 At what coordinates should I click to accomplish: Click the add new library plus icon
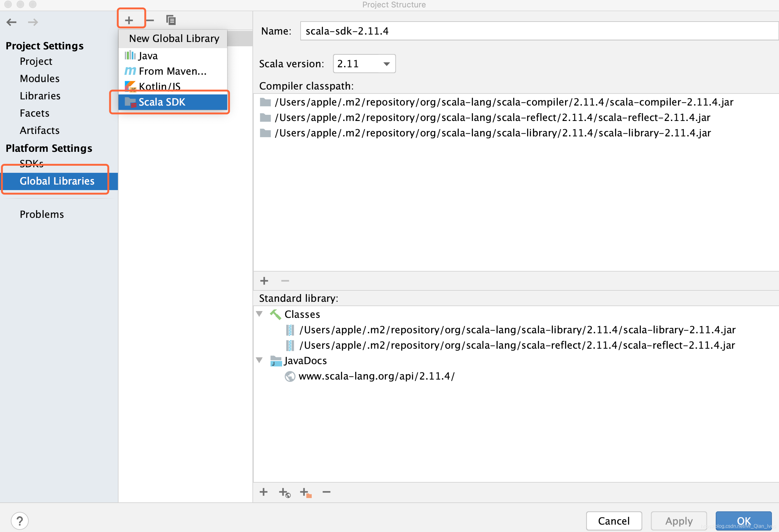129,19
